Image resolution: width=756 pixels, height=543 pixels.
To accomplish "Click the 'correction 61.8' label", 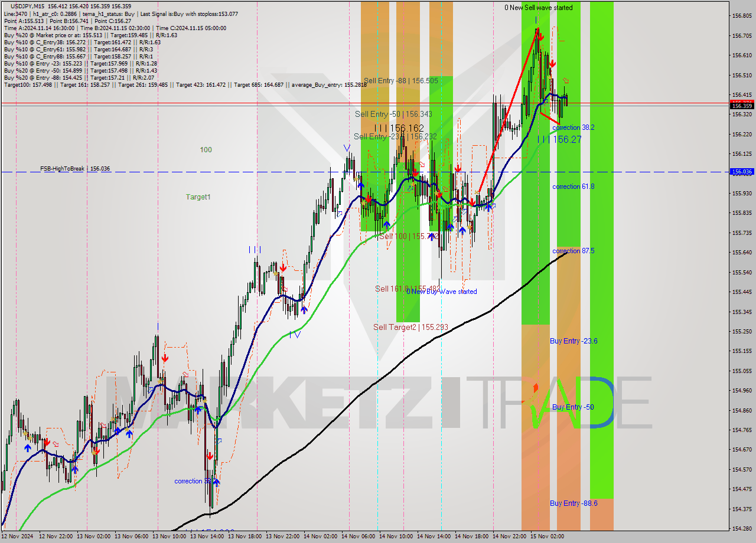I will click(573, 187).
